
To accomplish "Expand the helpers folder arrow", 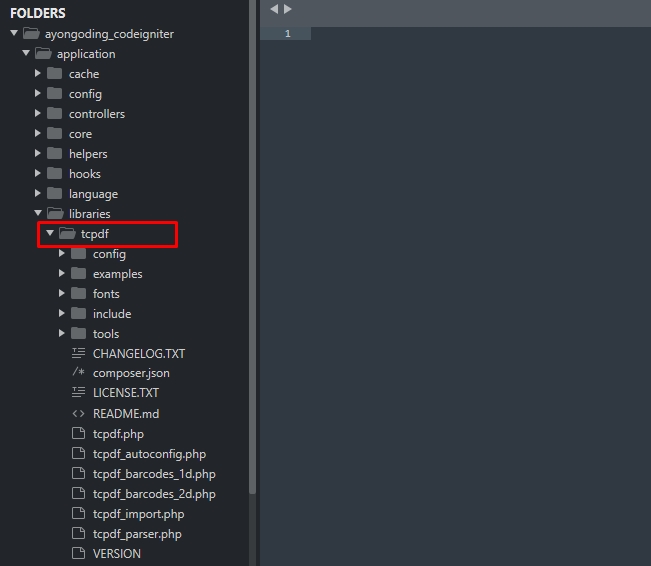I will [38, 153].
